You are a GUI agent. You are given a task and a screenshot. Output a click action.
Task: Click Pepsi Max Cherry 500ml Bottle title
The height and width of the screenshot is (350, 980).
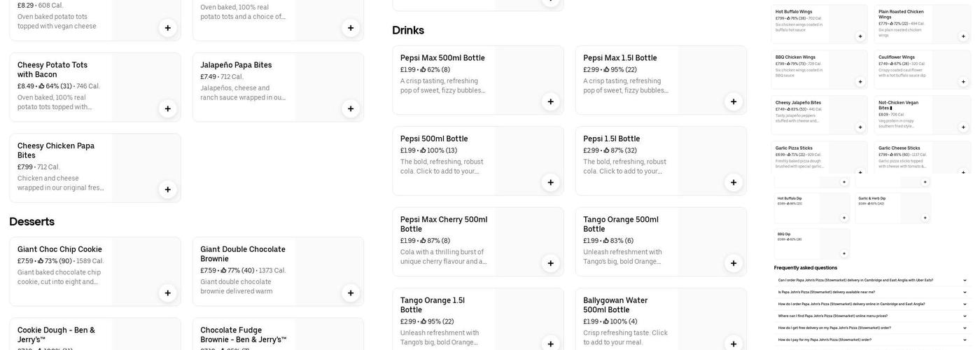tap(444, 225)
